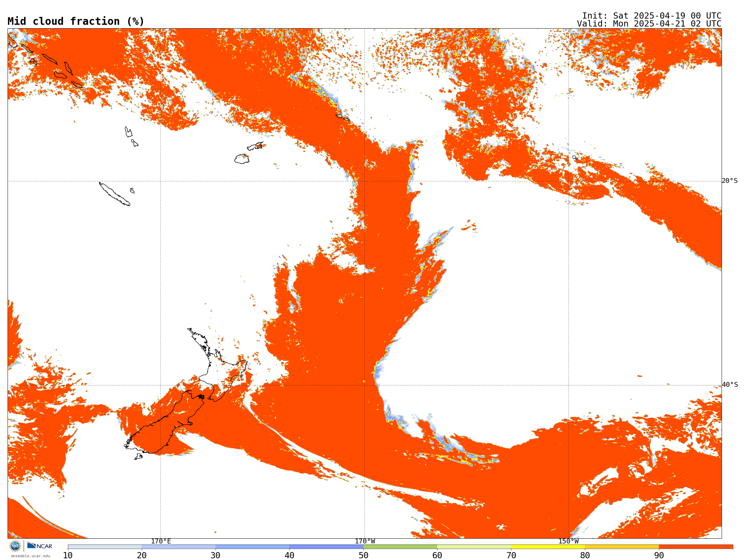The height and width of the screenshot is (560, 744).
Task: Click the colorbar tick label 60
Action: [x=437, y=556]
